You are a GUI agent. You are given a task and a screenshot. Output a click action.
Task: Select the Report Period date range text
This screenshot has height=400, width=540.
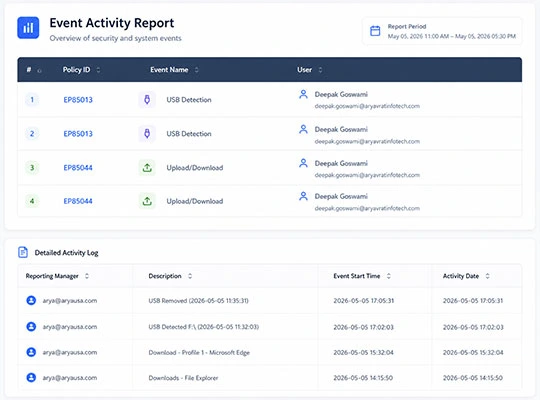pos(451,36)
